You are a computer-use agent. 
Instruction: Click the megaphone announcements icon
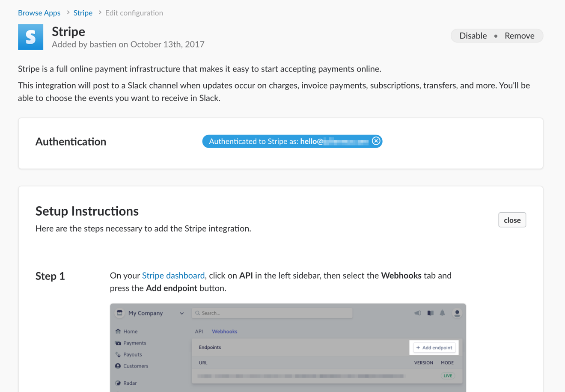[x=417, y=313]
